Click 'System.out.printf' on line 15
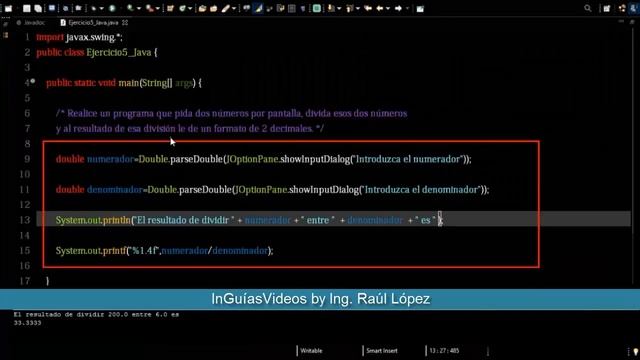This screenshot has height=360, width=640. [91, 251]
